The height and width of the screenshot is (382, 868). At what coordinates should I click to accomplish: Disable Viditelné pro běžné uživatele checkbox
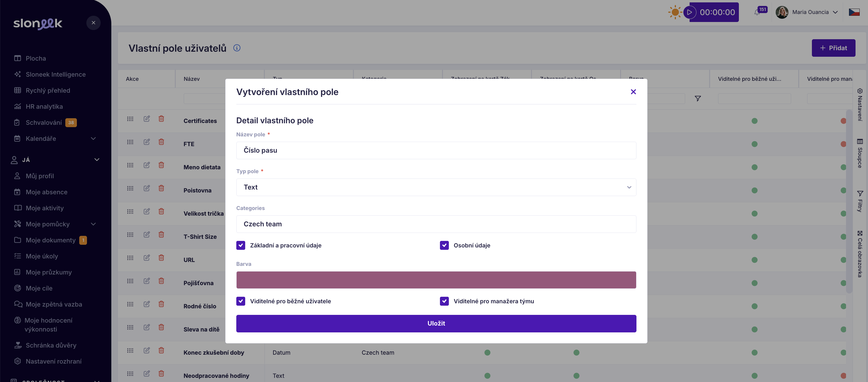coord(240,301)
